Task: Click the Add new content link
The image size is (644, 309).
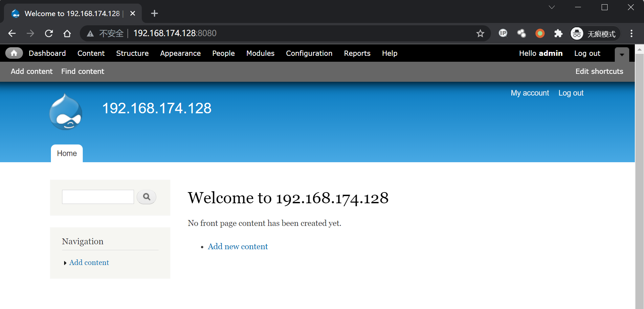Action: (x=238, y=247)
